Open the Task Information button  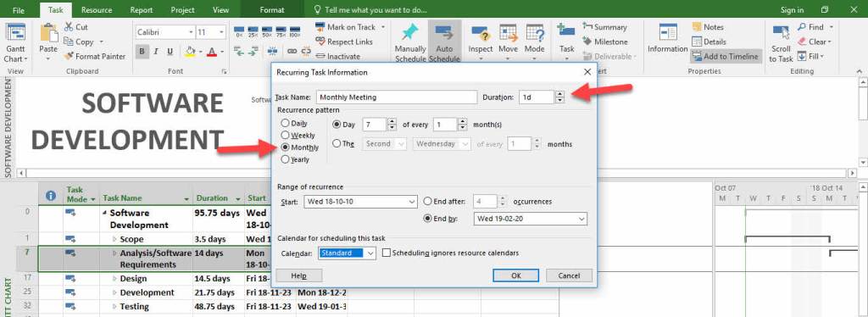point(668,39)
